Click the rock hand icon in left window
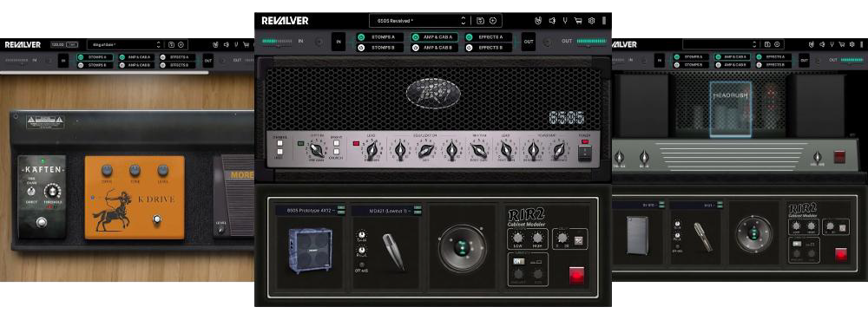The image size is (868, 320). click(216, 45)
